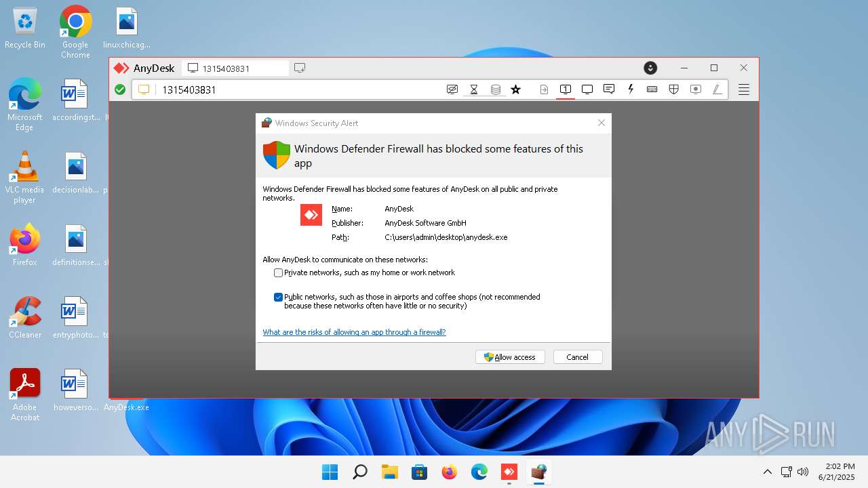The image size is (868, 488).
Task: Open the 1315403831 session tab
Action: pos(235,68)
